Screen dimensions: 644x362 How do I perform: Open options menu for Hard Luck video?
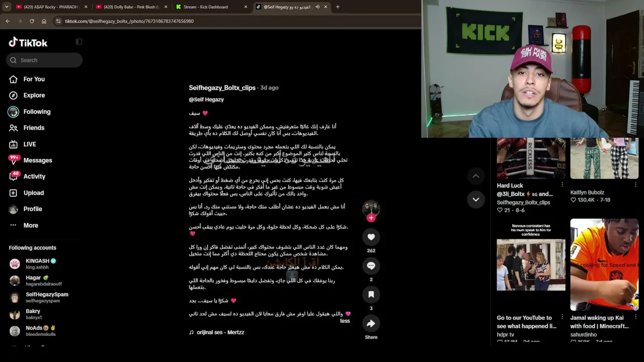562,185
